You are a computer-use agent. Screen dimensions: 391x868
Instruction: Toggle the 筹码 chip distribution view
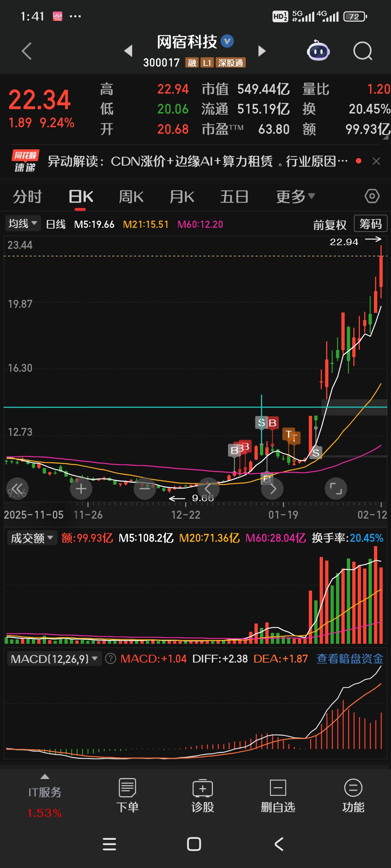pyautogui.click(x=370, y=224)
